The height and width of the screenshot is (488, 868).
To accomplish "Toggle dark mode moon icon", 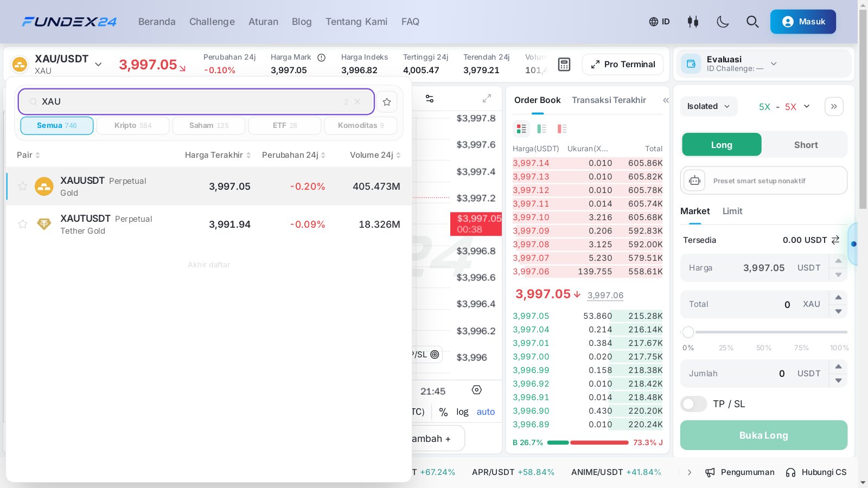I will (723, 22).
